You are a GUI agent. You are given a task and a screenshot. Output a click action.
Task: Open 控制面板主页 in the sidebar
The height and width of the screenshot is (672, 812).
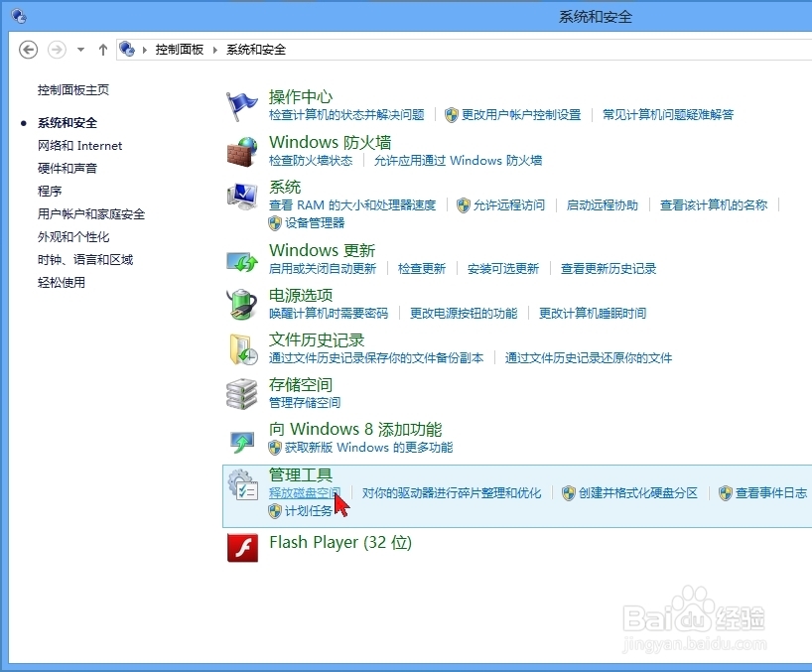coord(73,90)
